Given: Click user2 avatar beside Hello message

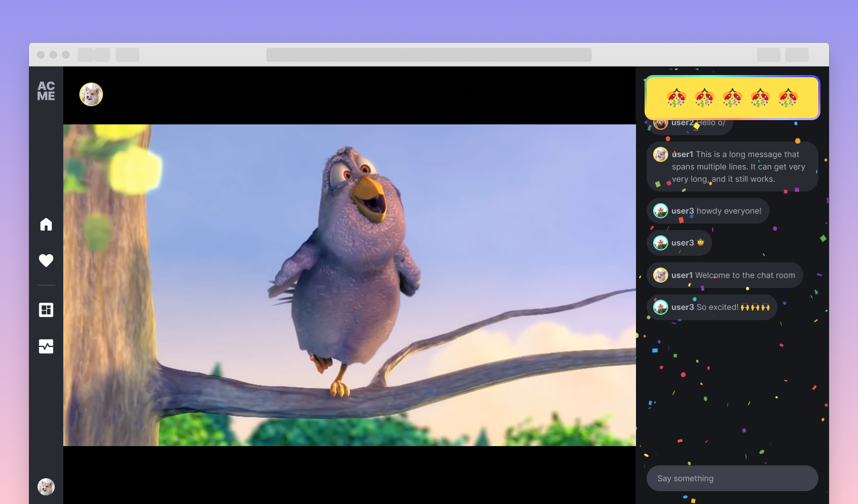Looking at the screenshot, I should (661, 123).
